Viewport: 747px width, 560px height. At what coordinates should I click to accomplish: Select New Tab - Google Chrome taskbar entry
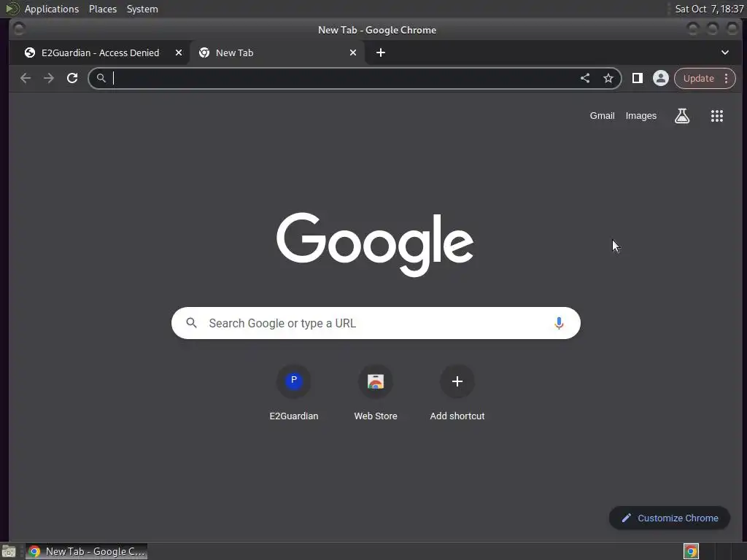(x=86, y=551)
